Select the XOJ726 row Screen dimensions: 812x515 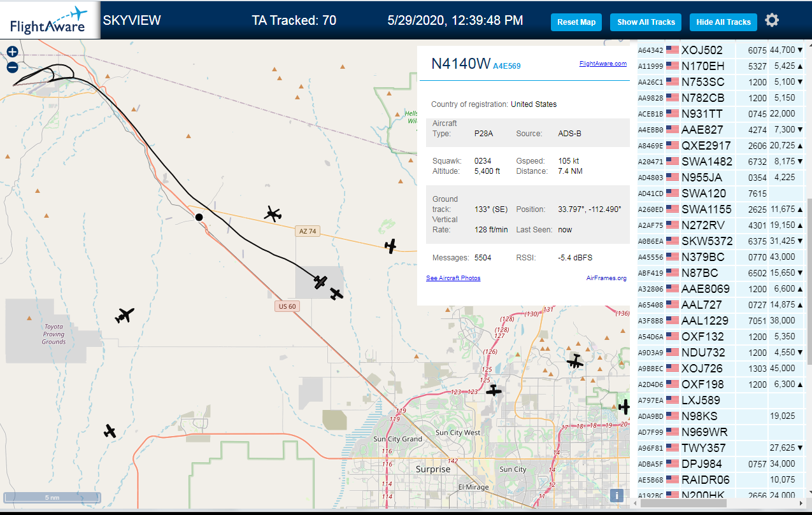pos(720,369)
